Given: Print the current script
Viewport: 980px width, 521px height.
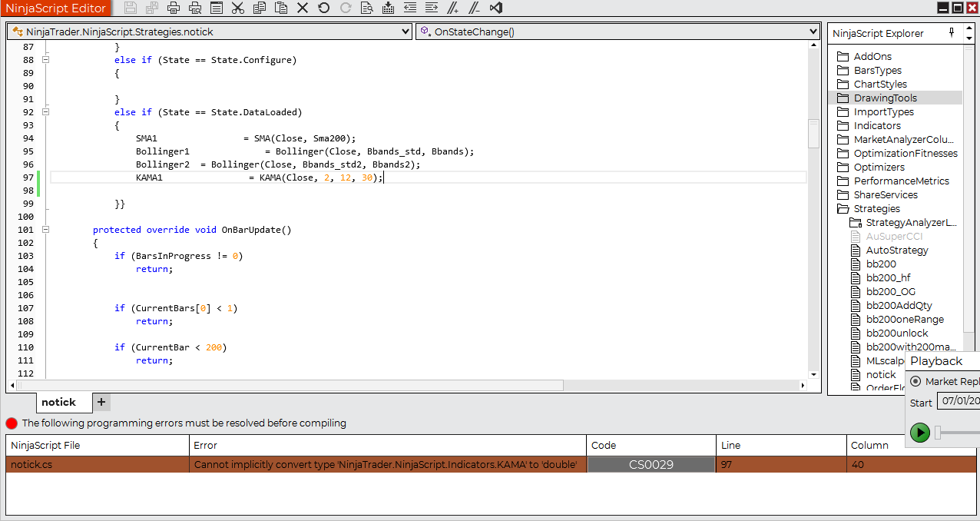Looking at the screenshot, I should click(x=174, y=8).
